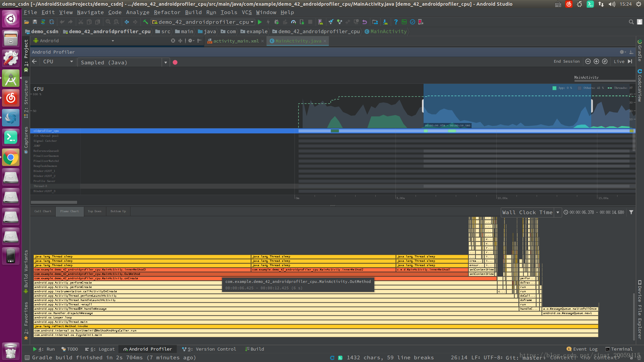The image size is (644, 362).
Task: Zoom out the profiler timeline
Action: click(588, 61)
